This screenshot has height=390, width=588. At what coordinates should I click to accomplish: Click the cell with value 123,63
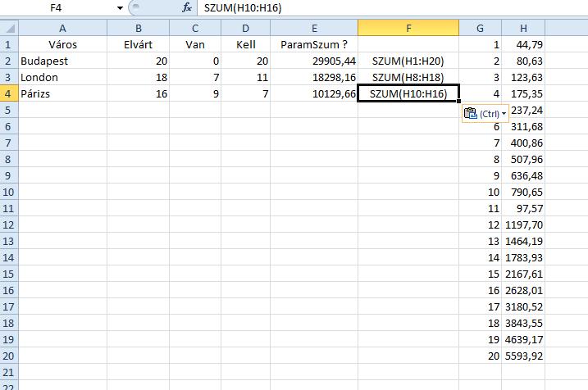(523, 78)
